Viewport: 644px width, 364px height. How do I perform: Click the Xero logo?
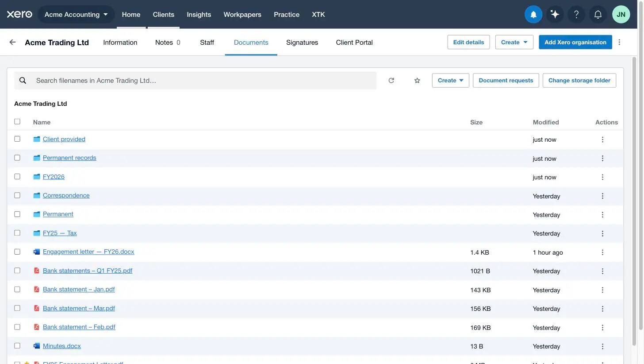[x=19, y=14]
